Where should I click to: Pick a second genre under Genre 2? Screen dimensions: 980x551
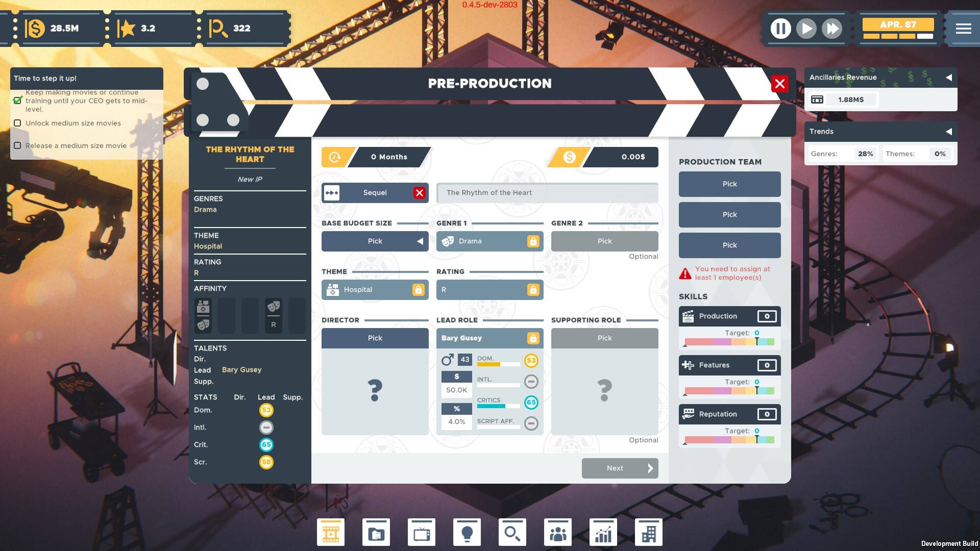(605, 241)
